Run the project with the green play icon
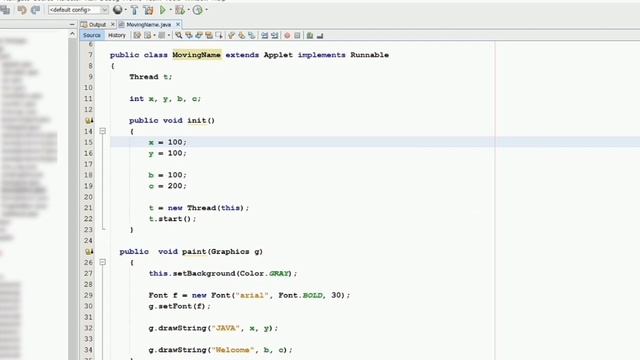 click(163, 10)
